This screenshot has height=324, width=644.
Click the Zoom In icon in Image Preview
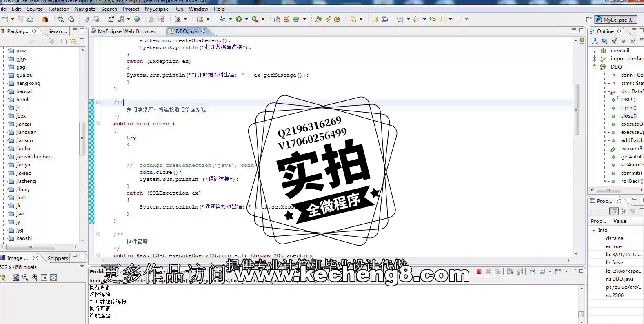click(35, 277)
